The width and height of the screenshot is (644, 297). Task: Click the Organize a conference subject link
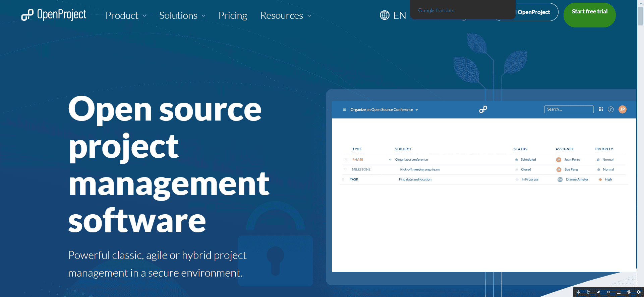tap(411, 160)
